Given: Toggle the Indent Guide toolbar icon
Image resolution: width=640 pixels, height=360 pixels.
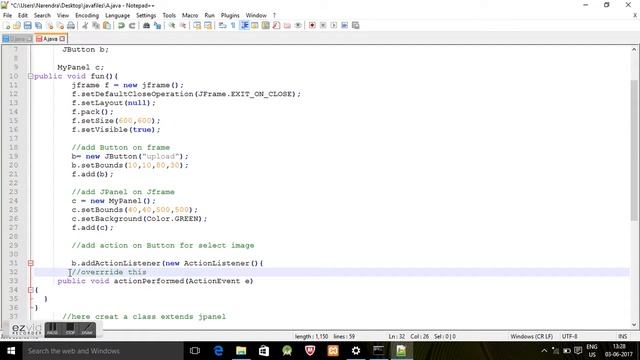Looking at the screenshot, I should [x=244, y=25].
